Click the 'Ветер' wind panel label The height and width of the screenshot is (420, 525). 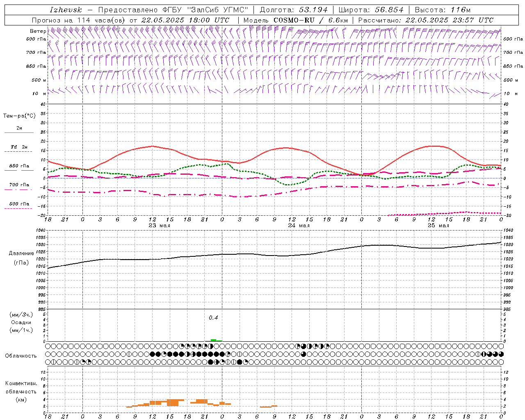coord(38,31)
